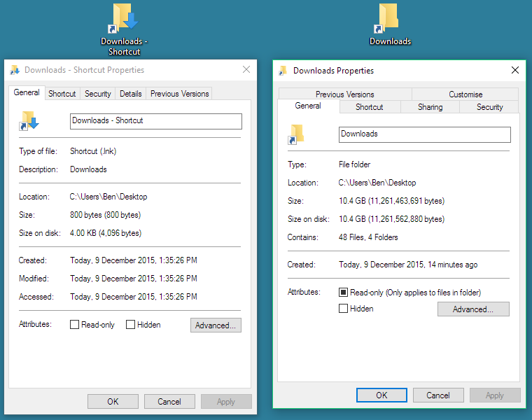This screenshot has height=420, width=532.
Task: Open the Details tab
Action: tap(131, 94)
